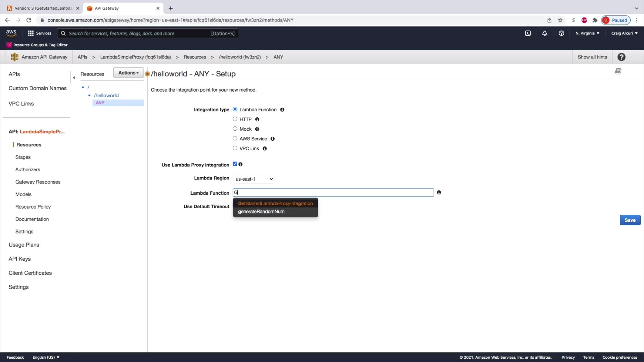Click the Amazon API Gateway logo icon
Image resolution: width=644 pixels, height=362 pixels.
(15, 57)
